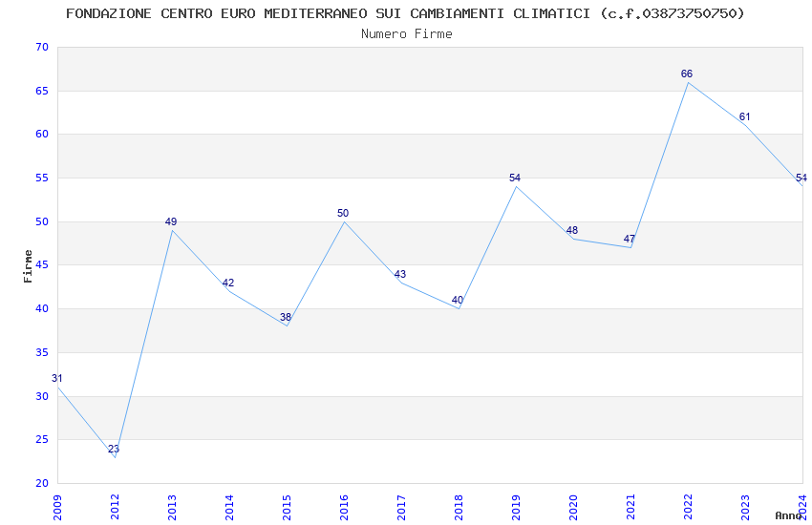
Task: Click the data label 31 for 2009
Action: click(x=57, y=379)
